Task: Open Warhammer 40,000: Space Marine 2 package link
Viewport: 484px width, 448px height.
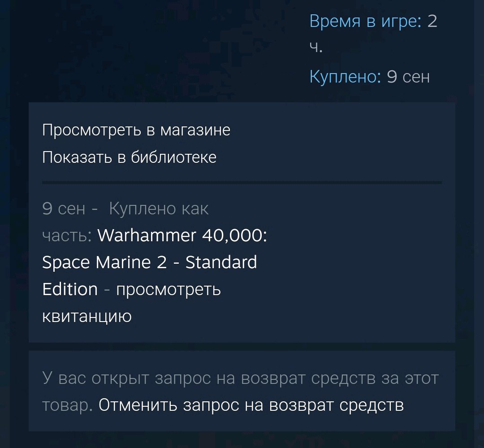Action: (x=154, y=262)
